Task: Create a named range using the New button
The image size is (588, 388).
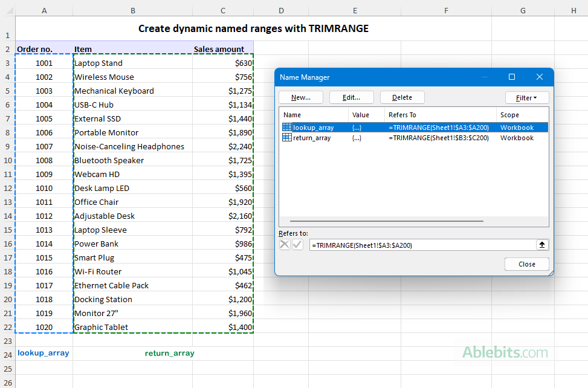Action: [300, 97]
